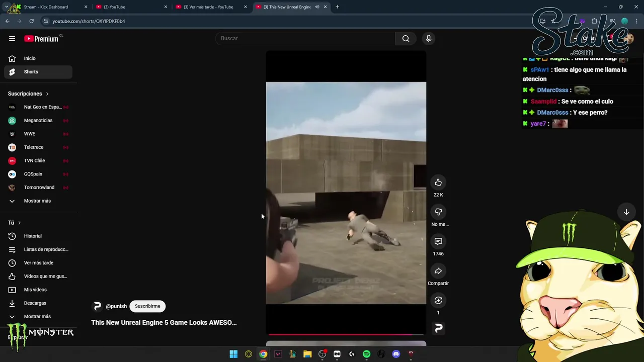Open GQSpain subscription channel
This screenshot has width=644, height=362.
(x=38, y=174)
